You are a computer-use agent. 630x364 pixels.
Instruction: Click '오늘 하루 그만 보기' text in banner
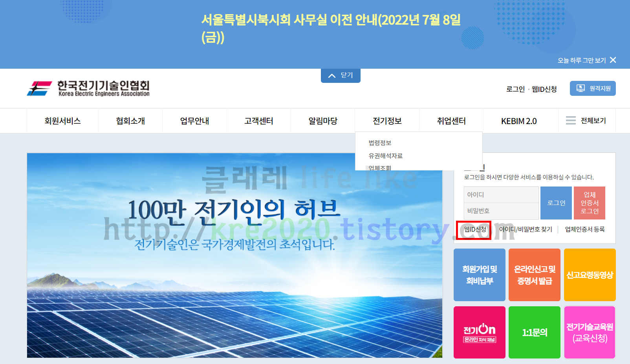(582, 60)
